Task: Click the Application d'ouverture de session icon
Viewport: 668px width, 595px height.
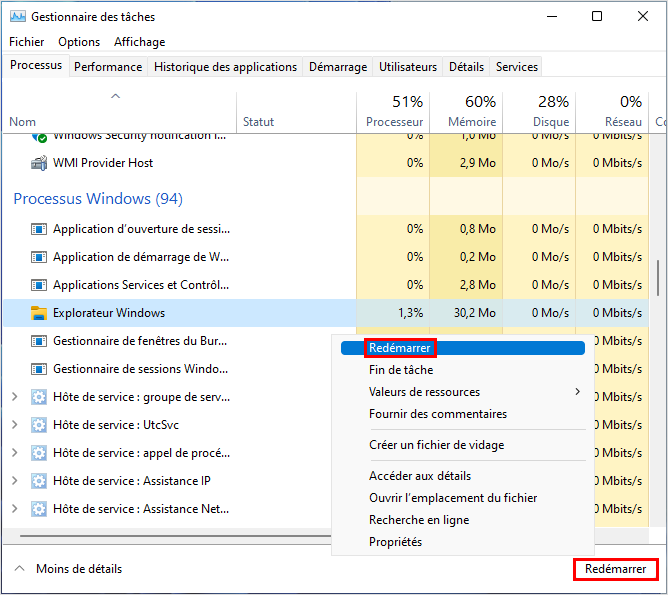Action: [39, 229]
